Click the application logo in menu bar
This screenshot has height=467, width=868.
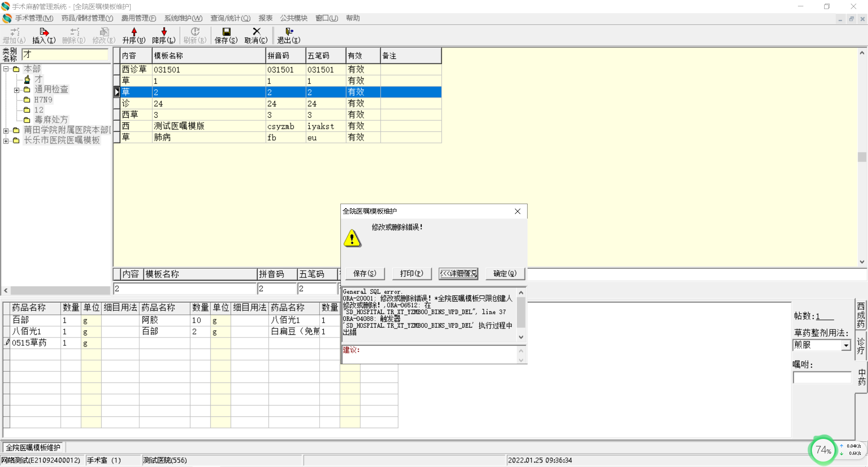click(7, 18)
